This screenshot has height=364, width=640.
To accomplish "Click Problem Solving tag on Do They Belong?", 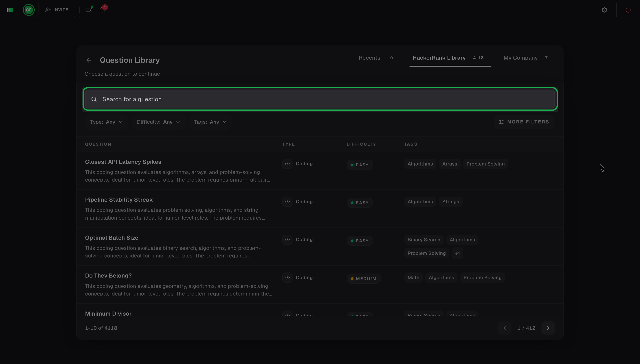I will 482,278.
